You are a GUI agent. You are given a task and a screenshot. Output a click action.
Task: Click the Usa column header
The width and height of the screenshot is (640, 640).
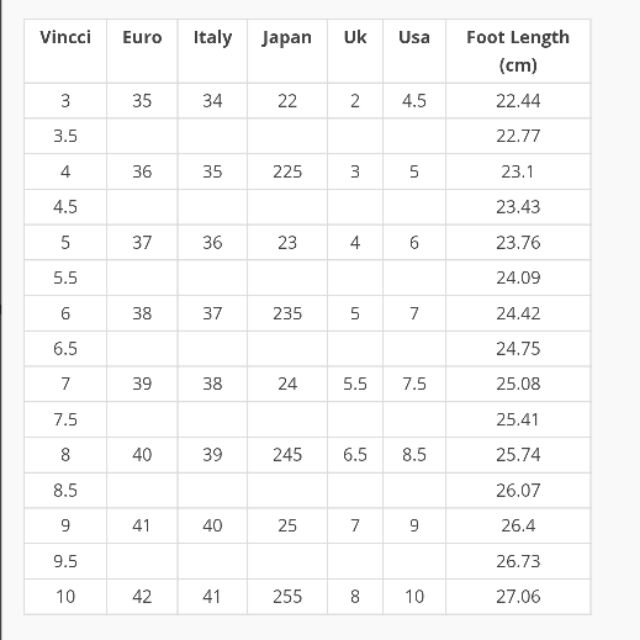(414, 38)
